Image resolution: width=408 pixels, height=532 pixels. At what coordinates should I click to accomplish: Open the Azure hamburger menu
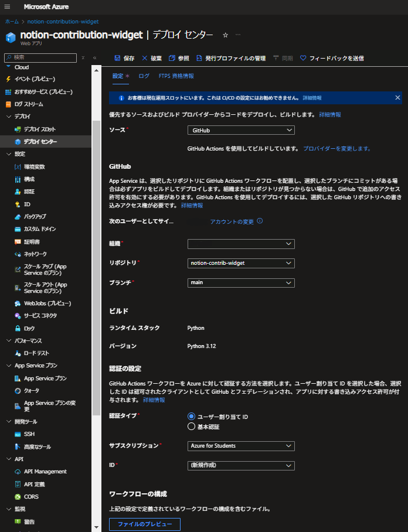[7, 7]
